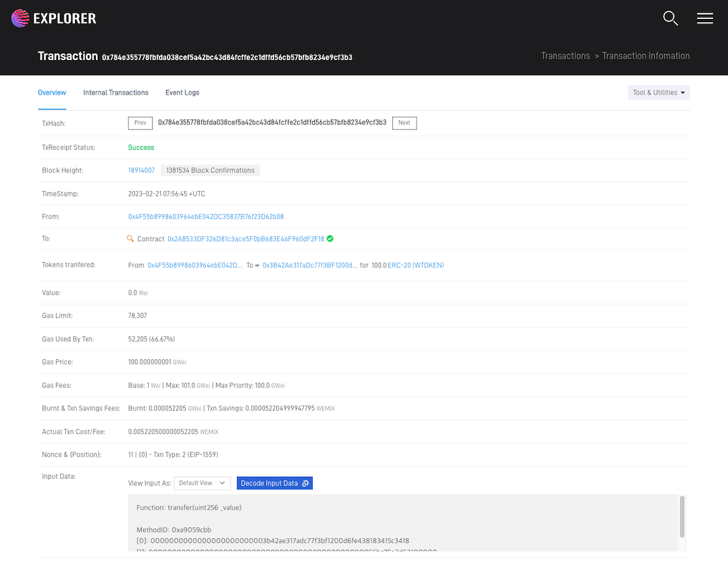This screenshot has height=572, width=728.
Task: Go to the Prev transaction
Action: (x=140, y=123)
